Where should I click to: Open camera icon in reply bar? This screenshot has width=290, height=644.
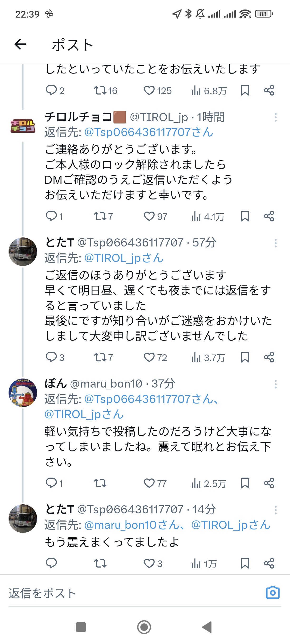point(272,592)
